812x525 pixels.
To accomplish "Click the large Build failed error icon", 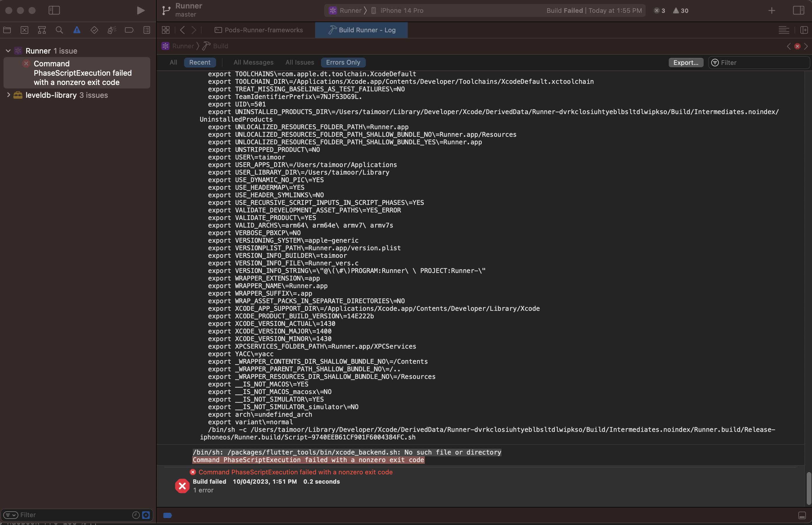I will (x=182, y=486).
